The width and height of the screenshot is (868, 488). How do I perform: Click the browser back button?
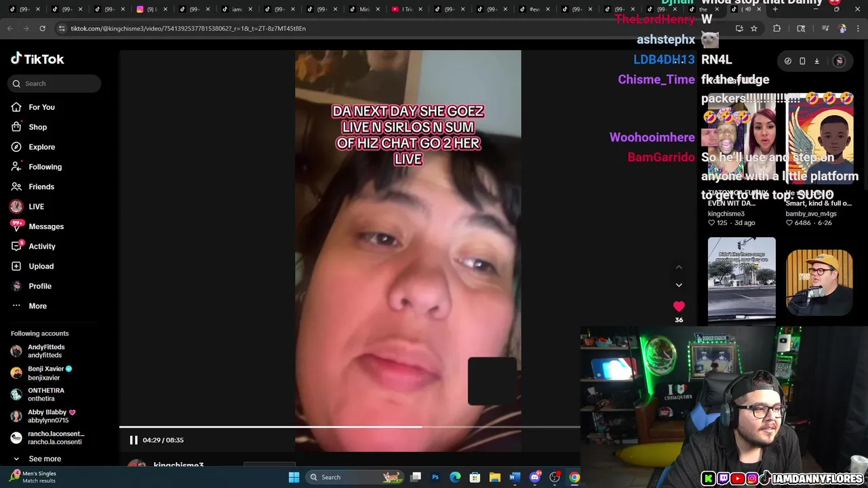pos(9,28)
